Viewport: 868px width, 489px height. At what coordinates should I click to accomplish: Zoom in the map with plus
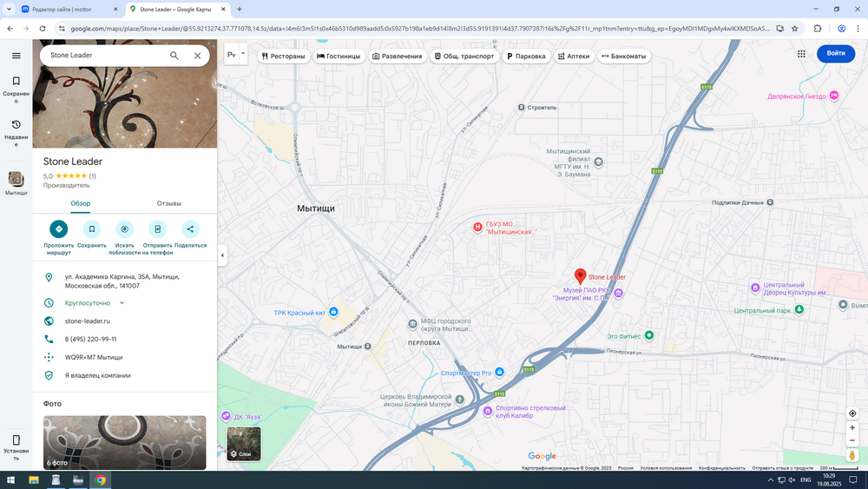click(x=852, y=428)
